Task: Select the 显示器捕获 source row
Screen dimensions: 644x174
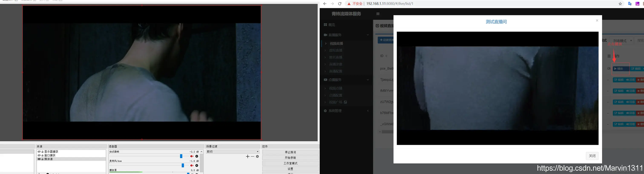Action: (x=71, y=152)
